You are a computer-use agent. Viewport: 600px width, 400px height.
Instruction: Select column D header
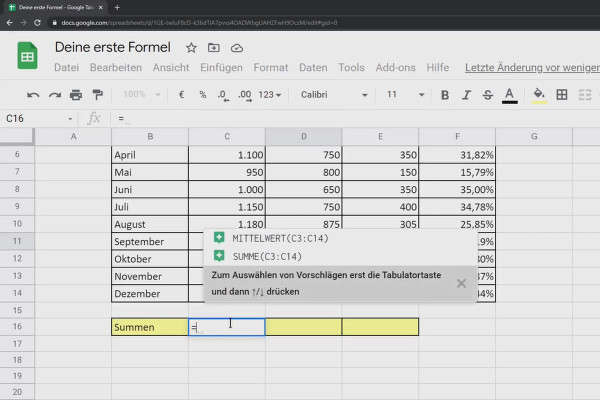303,136
